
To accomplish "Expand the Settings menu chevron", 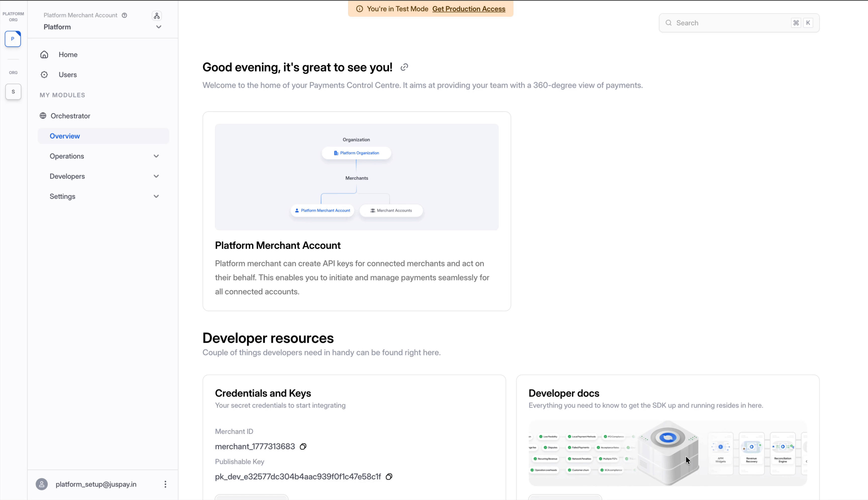I will tap(156, 196).
